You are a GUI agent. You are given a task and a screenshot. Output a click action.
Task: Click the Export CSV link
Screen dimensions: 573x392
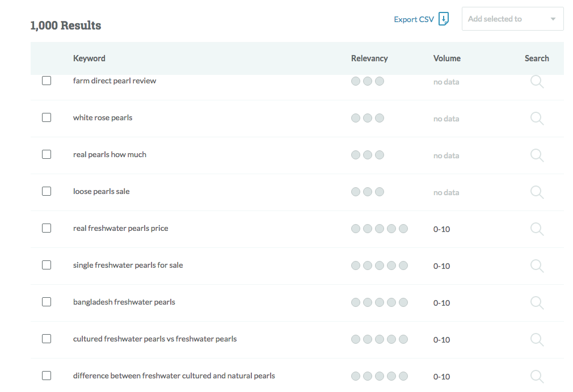pyautogui.click(x=414, y=19)
